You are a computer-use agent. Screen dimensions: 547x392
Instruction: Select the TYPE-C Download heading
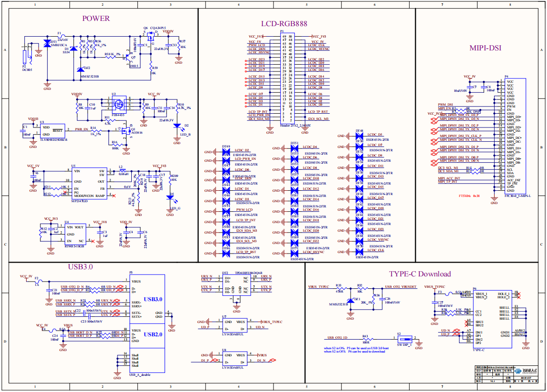[420, 274]
